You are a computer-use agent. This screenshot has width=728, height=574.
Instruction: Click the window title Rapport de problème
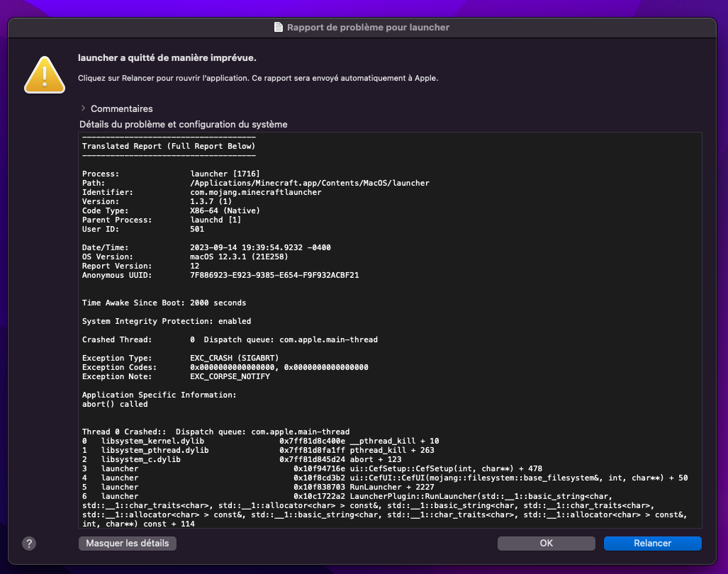click(x=368, y=27)
